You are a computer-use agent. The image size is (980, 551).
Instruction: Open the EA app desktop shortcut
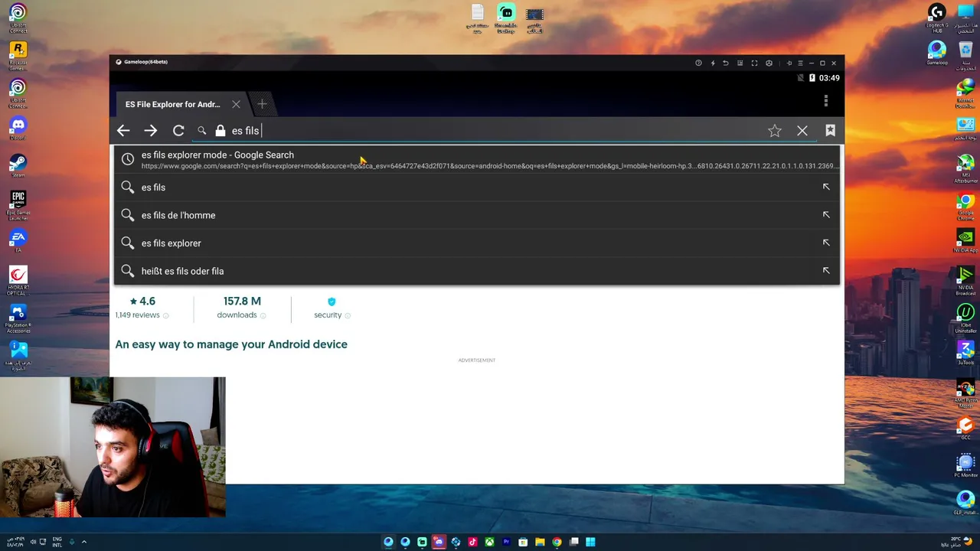[18, 241]
